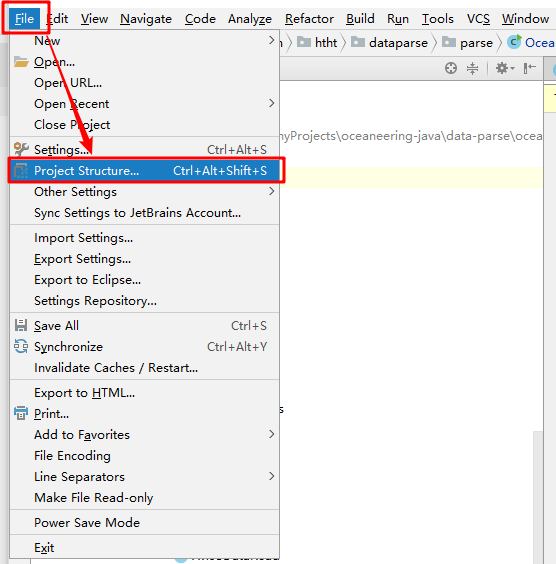556x564 pixels.
Task: Open the Analyze menu
Action: click(x=250, y=19)
